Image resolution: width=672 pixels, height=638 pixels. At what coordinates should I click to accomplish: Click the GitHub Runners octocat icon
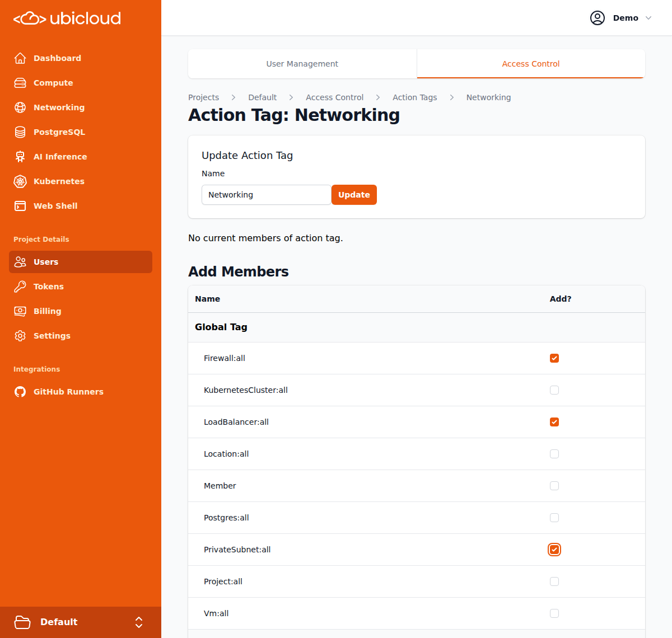tap(20, 392)
